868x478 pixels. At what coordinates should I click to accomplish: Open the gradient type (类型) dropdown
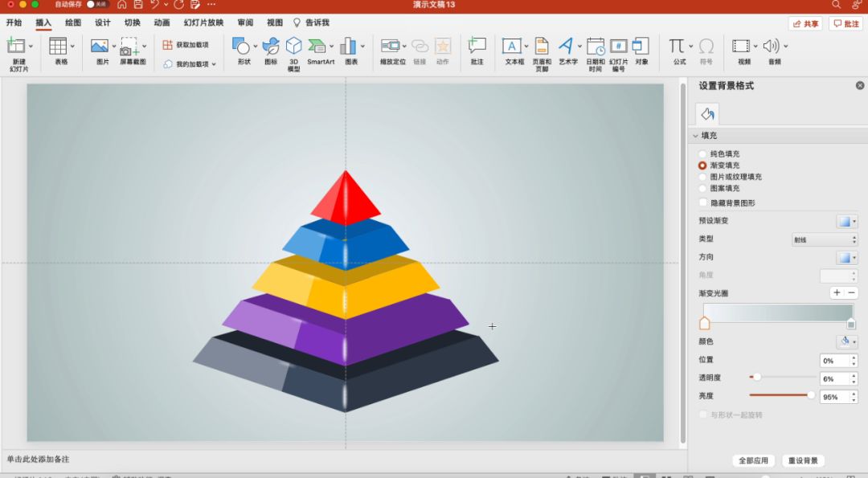click(x=825, y=239)
